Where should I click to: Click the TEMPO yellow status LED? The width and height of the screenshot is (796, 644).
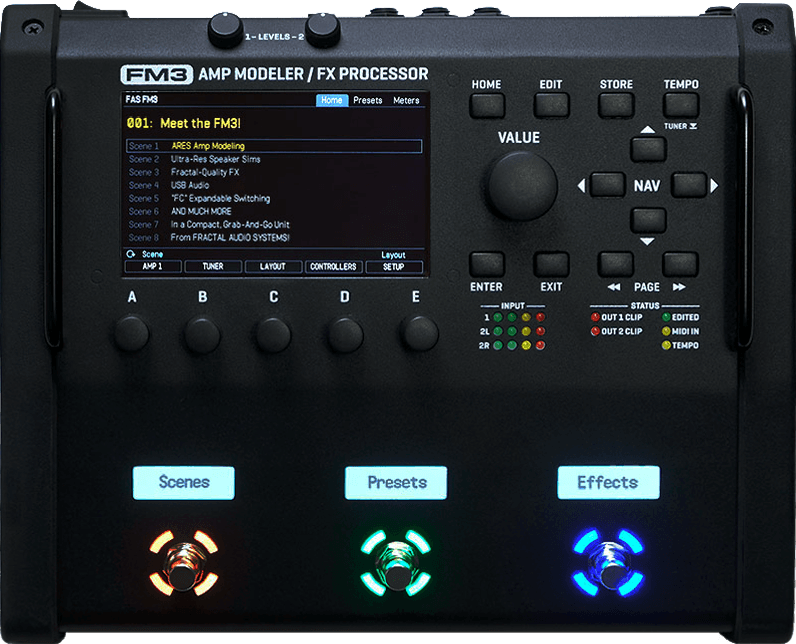coord(667,345)
